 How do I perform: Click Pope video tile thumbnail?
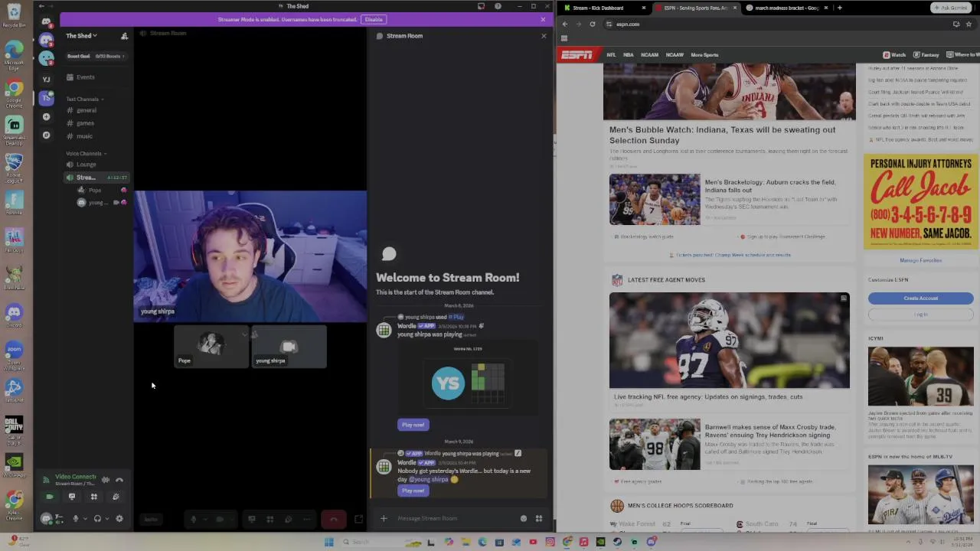(211, 347)
